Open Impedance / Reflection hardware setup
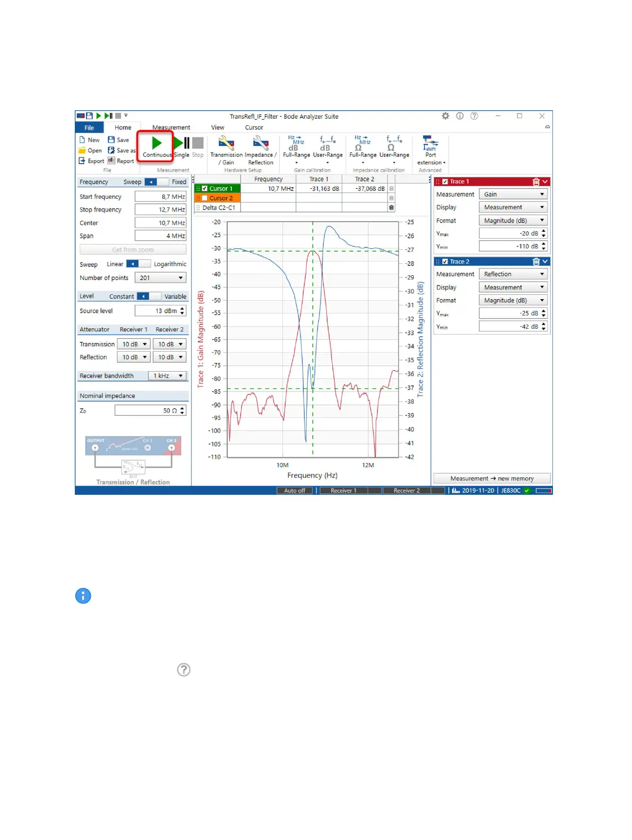 (x=261, y=150)
